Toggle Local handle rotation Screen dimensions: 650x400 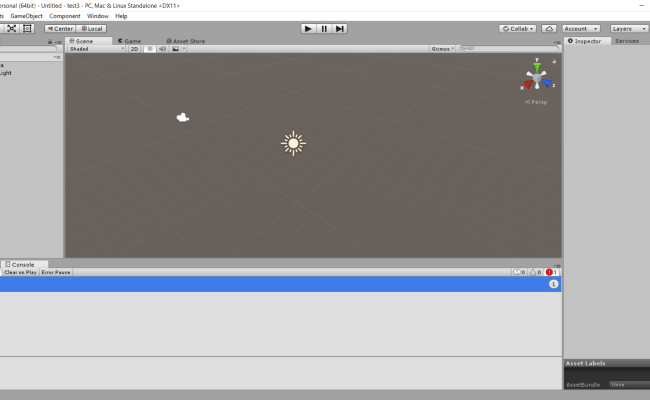pyautogui.click(x=92, y=29)
